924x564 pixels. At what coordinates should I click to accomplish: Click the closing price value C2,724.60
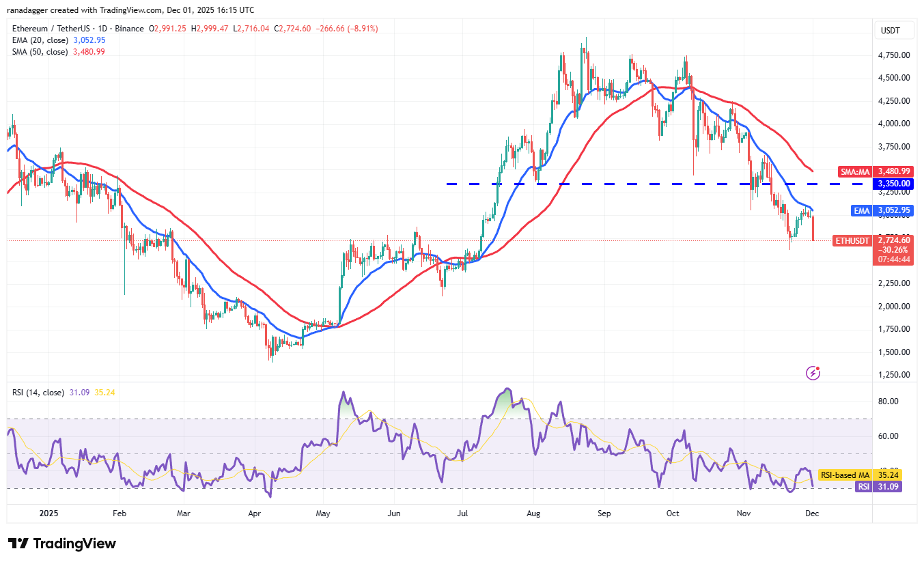point(291,29)
